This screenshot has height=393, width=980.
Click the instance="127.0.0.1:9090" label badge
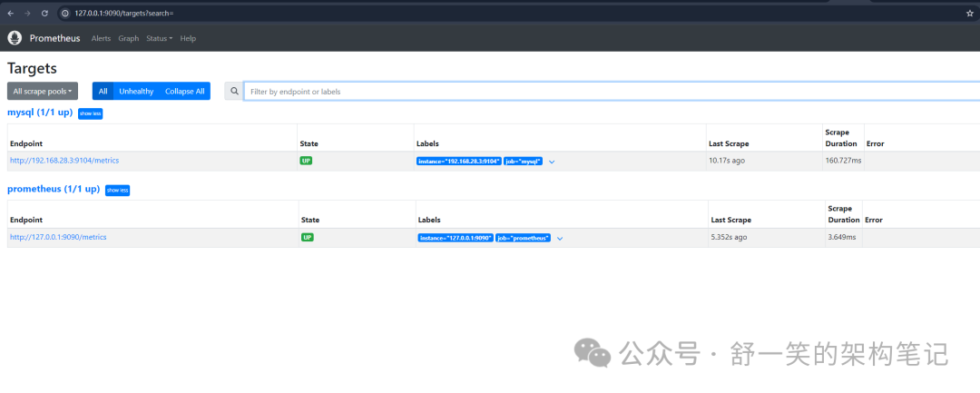456,238
